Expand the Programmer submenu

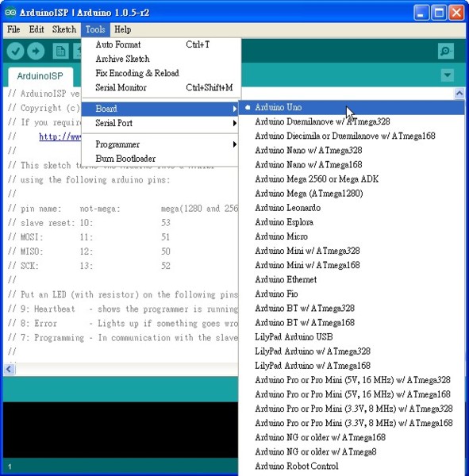tap(160, 144)
